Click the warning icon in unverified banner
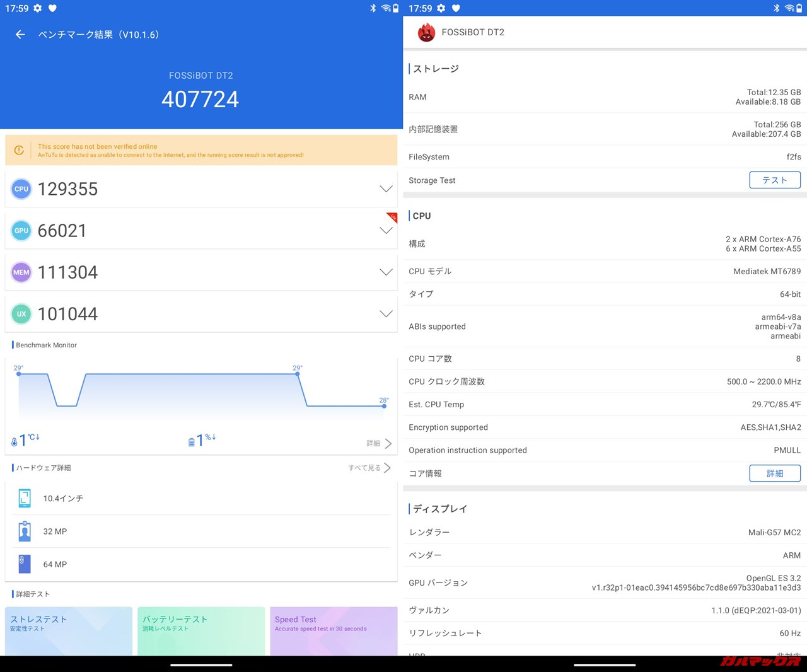The image size is (807, 672). pyautogui.click(x=19, y=150)
